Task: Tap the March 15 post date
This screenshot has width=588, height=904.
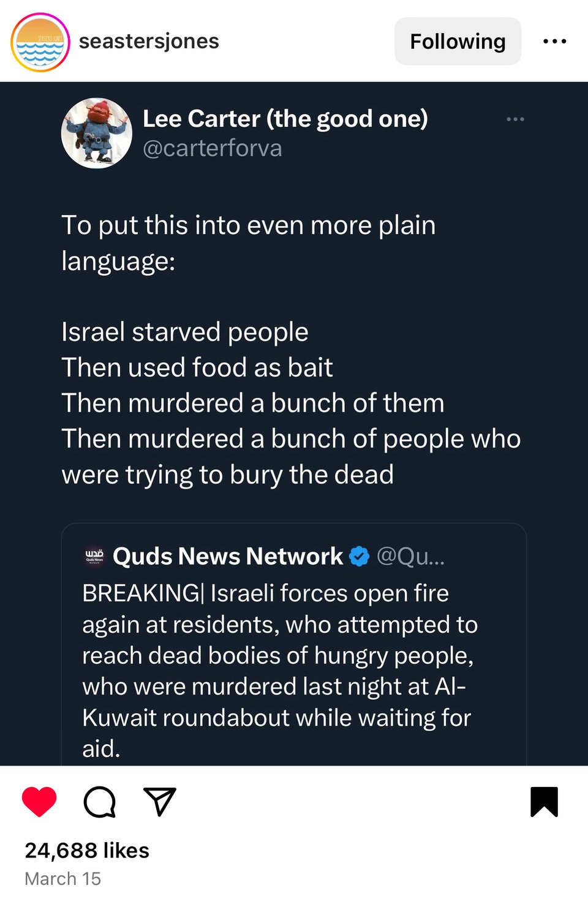Action: click(x=62, y=879)
